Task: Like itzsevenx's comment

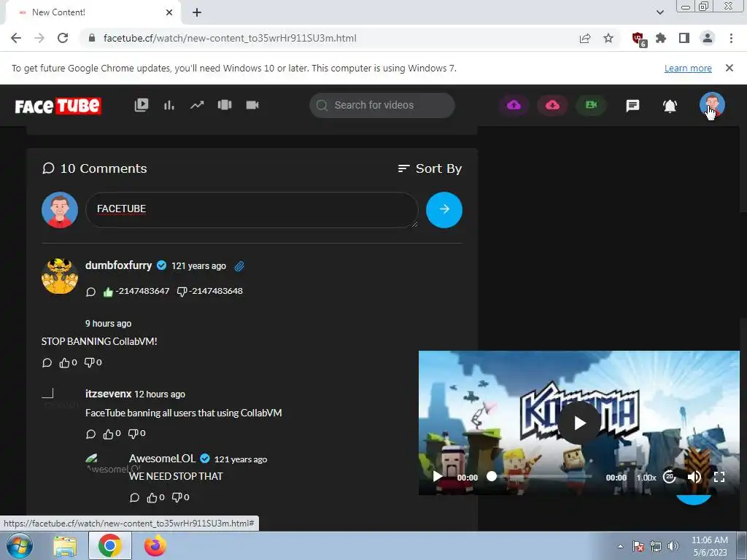Action: click(x=108, y=434)
